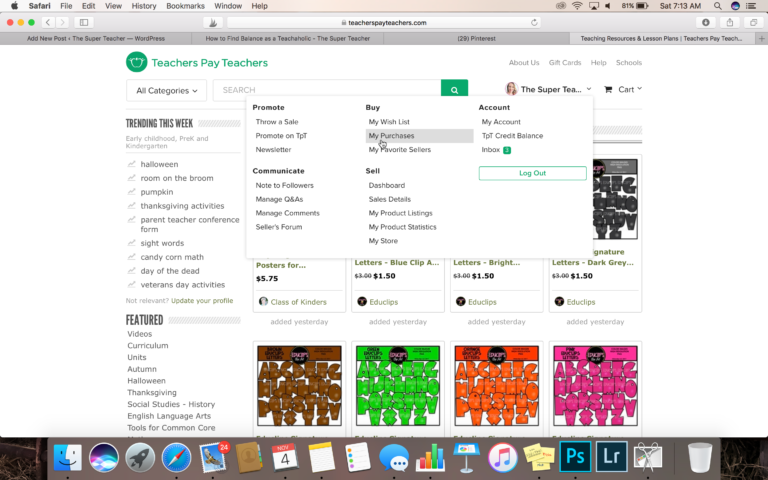Click The Super Teacher profile avatar
This screenshot has height=480, width=768.
(511, 89)
